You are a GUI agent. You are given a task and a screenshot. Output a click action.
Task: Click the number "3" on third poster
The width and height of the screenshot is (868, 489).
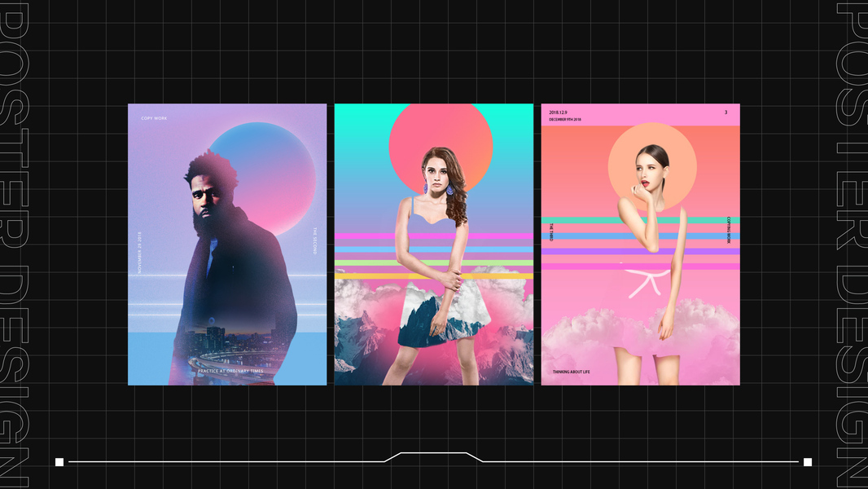[x=726, y=112]
